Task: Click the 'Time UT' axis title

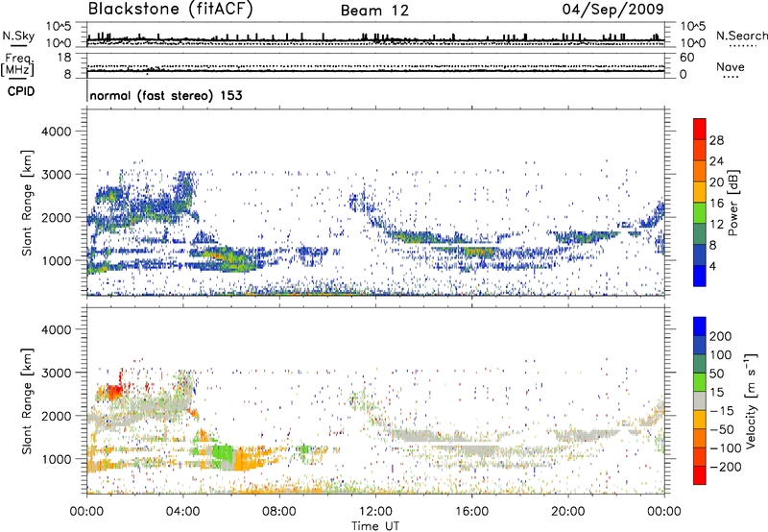Action: click(x=375, y=525)
